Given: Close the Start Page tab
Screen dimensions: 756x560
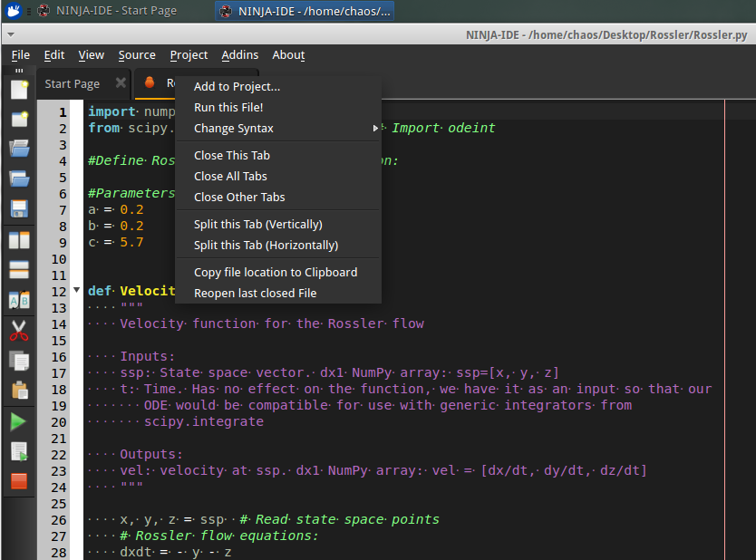Looking at the screenshot, I should [121, 82].
